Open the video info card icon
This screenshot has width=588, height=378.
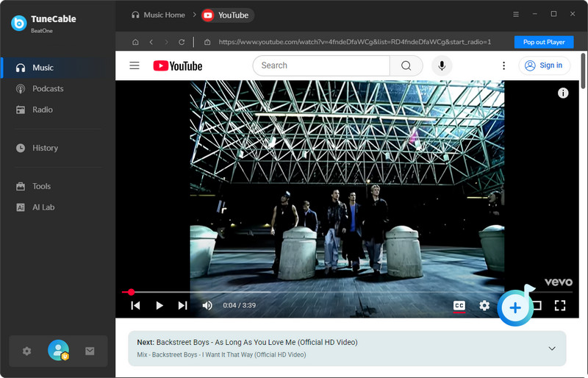point(563,93)
